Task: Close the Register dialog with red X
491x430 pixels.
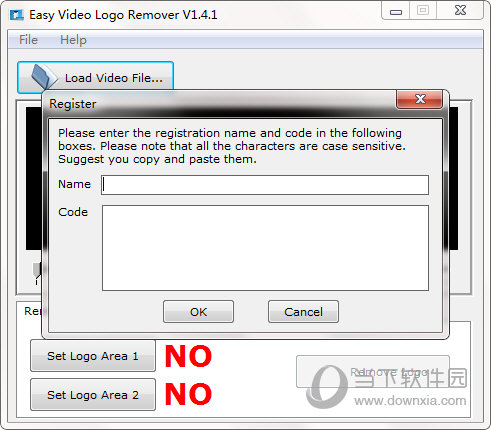Action: click(420, 99)
